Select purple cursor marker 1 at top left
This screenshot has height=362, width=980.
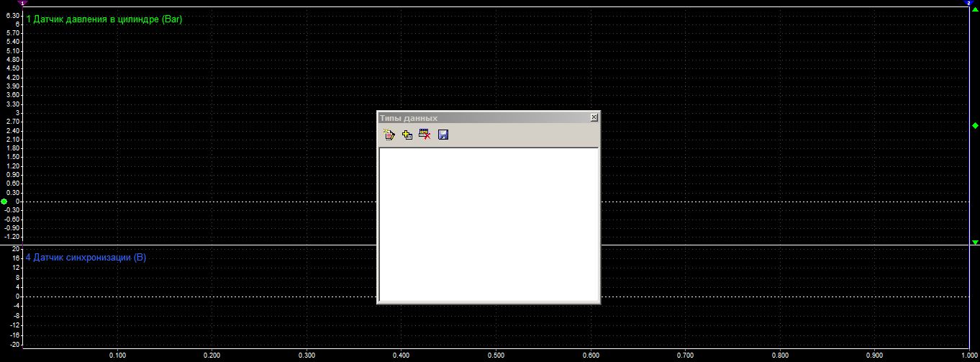pyautogui.click(x=23, y=3)
